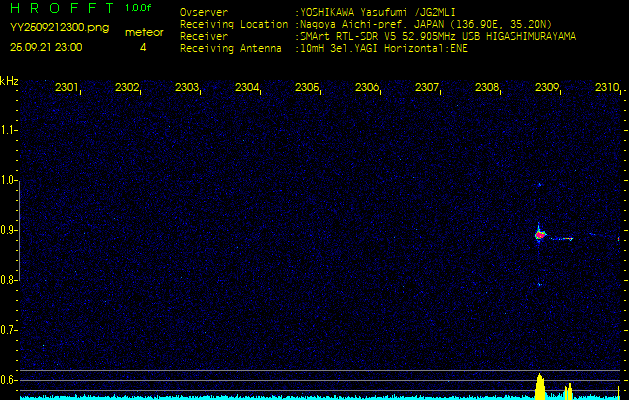Click the 'meteor' label
629x400 pixels.
[143, 33]
